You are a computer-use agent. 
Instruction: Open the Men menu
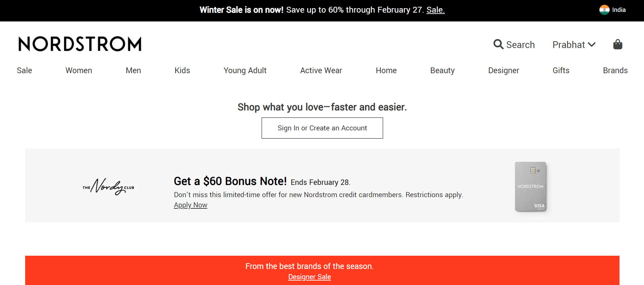(133, 70)
